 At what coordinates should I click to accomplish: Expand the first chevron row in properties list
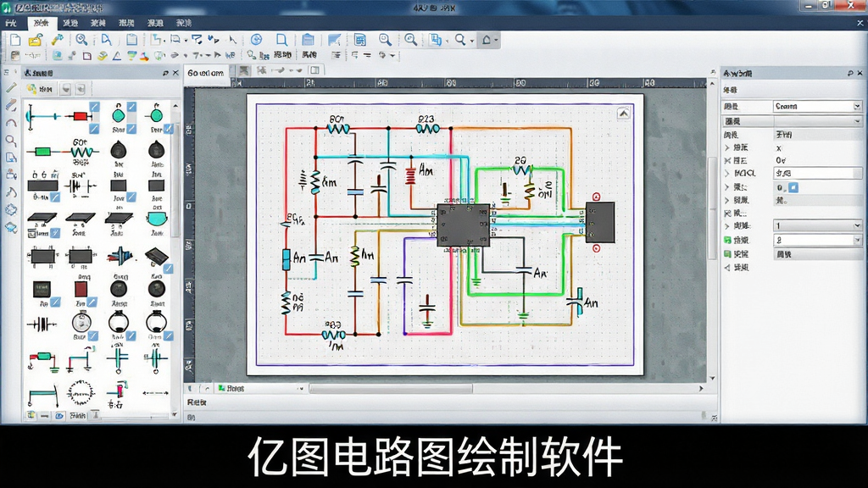[x=727, y=147]
